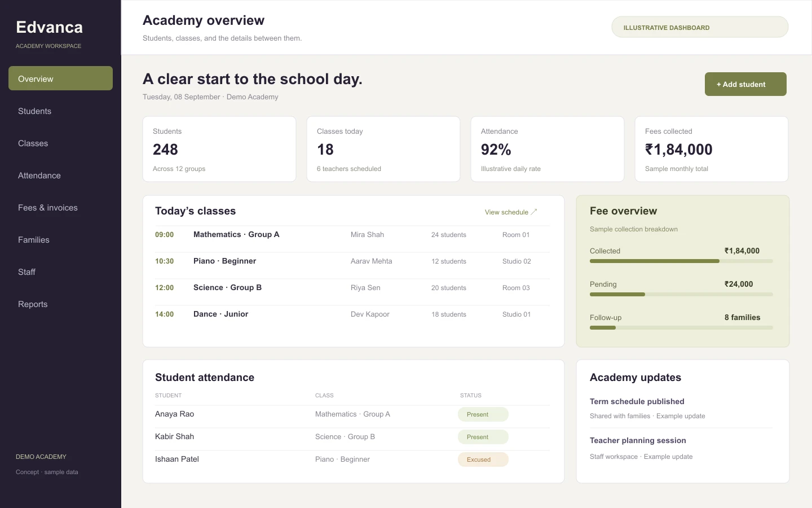Click the 12:00 class time
This screenshot has height=508, width=812.
point(165,287)
